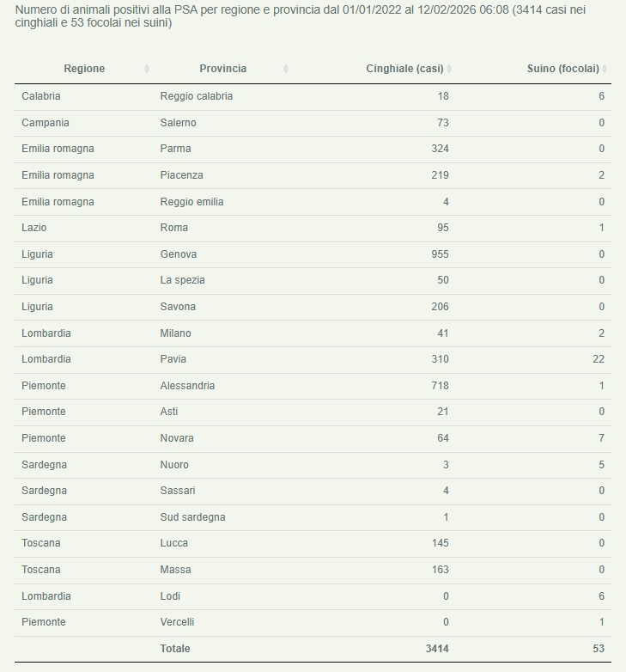Sort table by Provincia header label
This screenshot has height=672, width=626.
pyautogui.click(x=222, y=69)
